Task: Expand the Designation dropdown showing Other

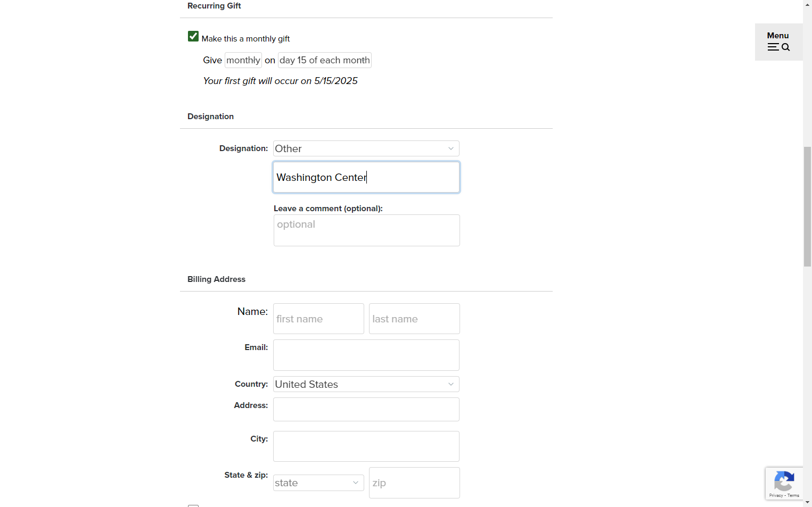Action: point(366,148)
